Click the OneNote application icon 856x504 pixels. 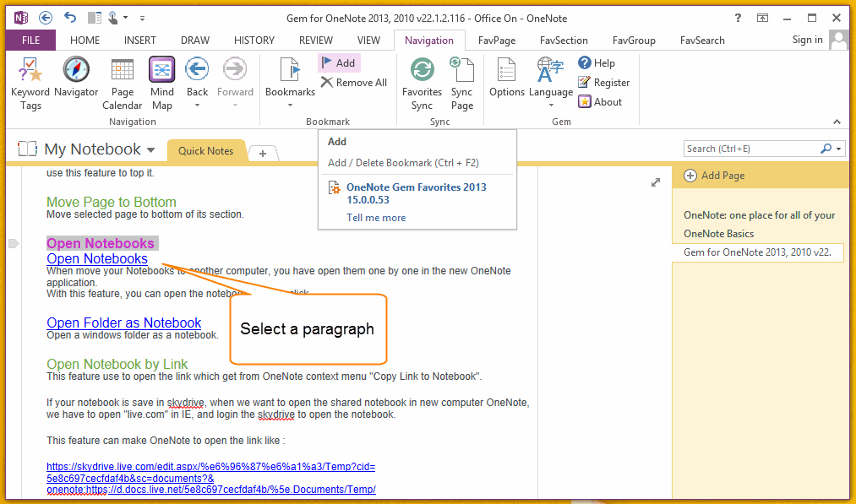pos(21,18)
